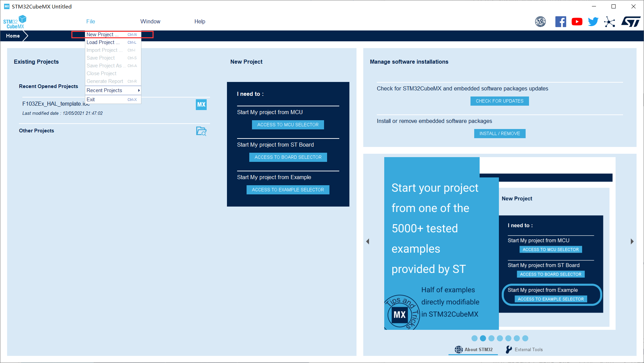The width and height of the screenshot is (644, 363).
Task: Switch to External Tools tab
Action: 524,349
